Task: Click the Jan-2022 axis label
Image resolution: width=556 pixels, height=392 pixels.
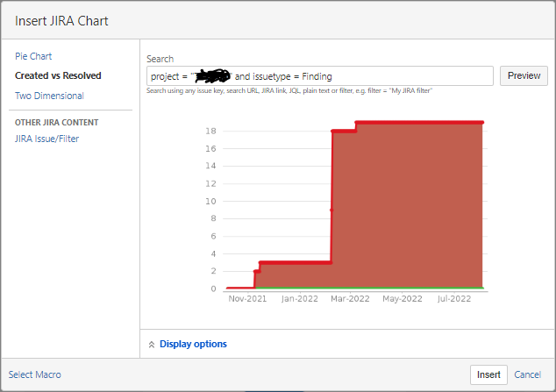Action: (x=300, y=299)
